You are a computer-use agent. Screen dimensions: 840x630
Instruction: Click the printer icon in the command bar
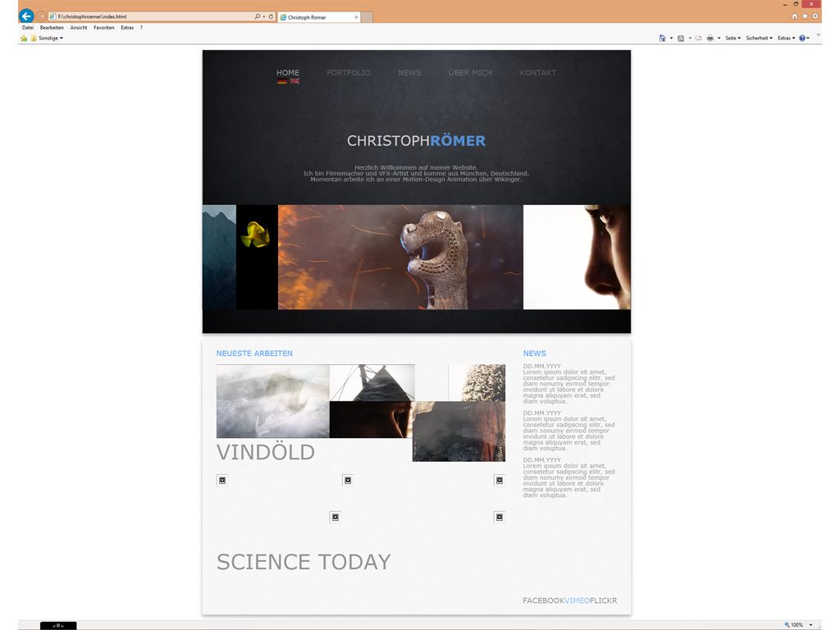710,38
